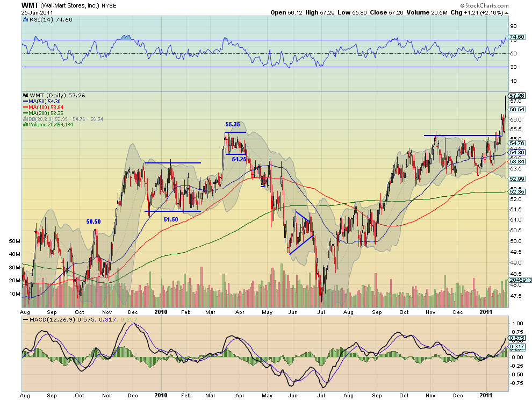Click the 1.00 level on MACD axis
532x400 pixels.
(517, 323)
